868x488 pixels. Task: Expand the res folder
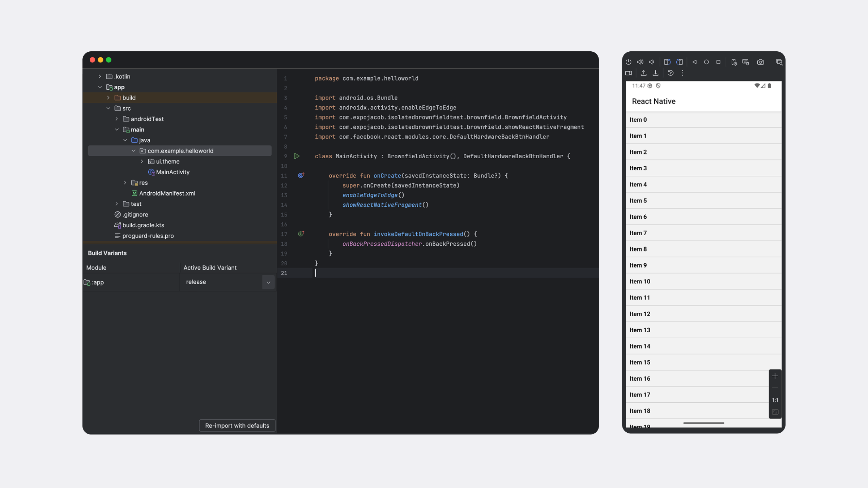pos(125,183)
